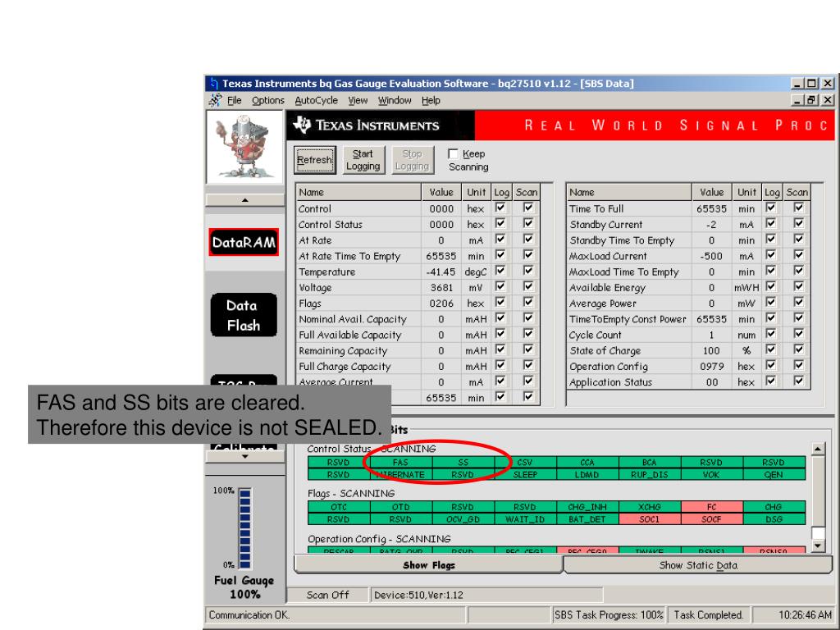Click the sidebar up arrow
The height and width of the screenshot is (630, 840).
coord(244,200)
